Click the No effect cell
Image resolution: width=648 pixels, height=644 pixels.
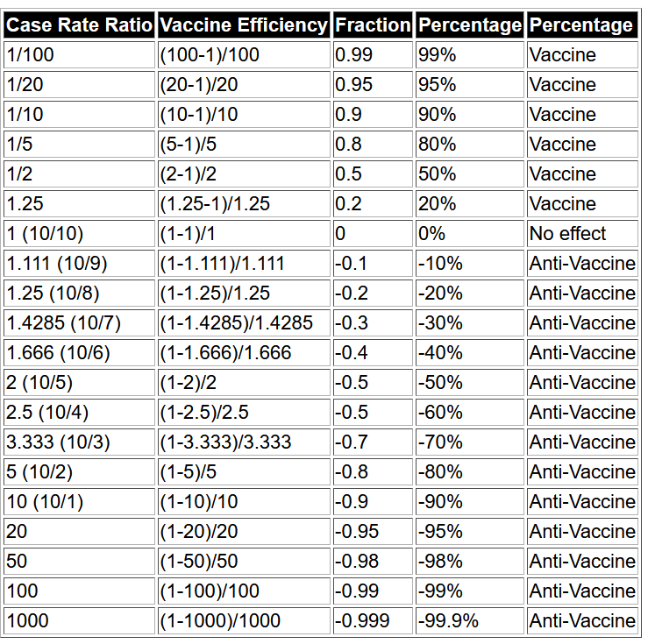582,234
